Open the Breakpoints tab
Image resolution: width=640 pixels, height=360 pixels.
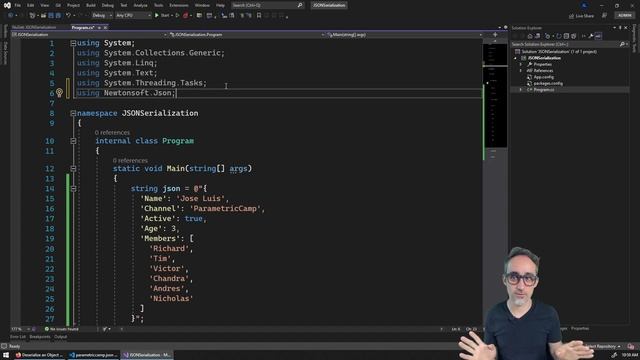(x=40, y=337)
